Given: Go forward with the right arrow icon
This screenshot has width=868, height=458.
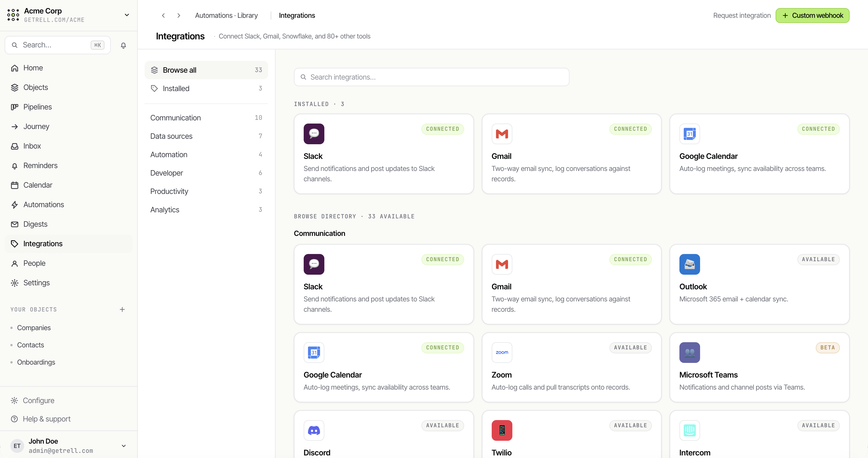Looking at the screenshot, I should pyautogui.click(x=179, y=16).
